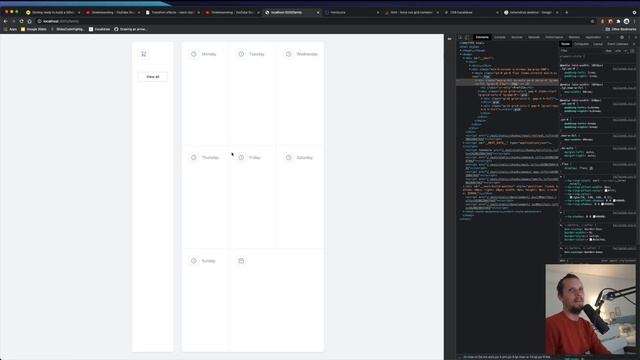The height and width of the screenshot is (360, 640).
Task: Toggle the DevTools device toolbar icon
Action: point(467,37)
